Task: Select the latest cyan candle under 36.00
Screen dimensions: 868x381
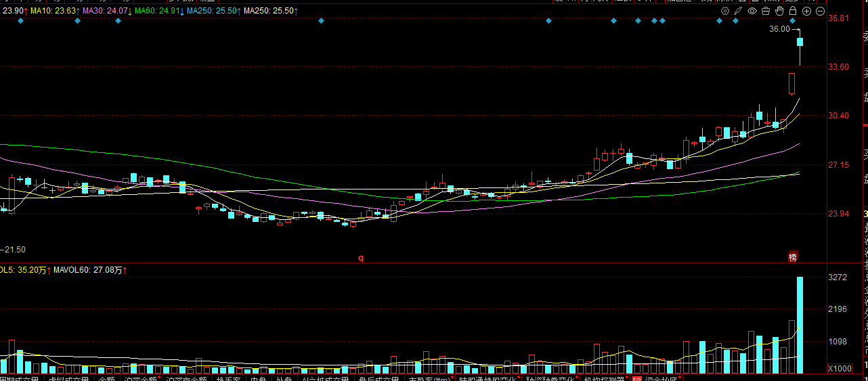Action: point(800,42)
